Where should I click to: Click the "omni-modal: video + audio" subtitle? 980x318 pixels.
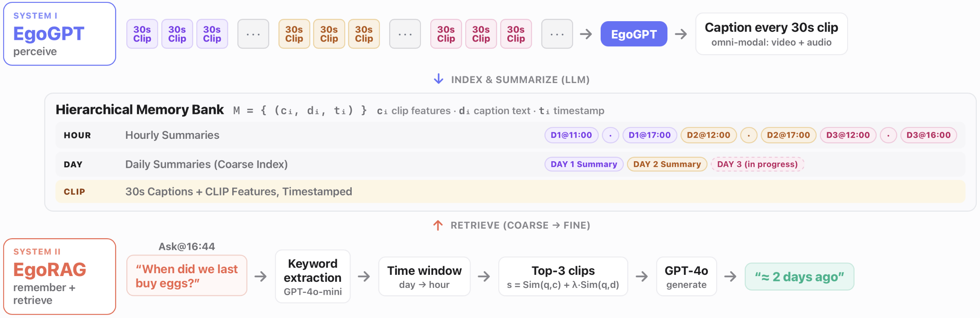click(x=771, y=42)
